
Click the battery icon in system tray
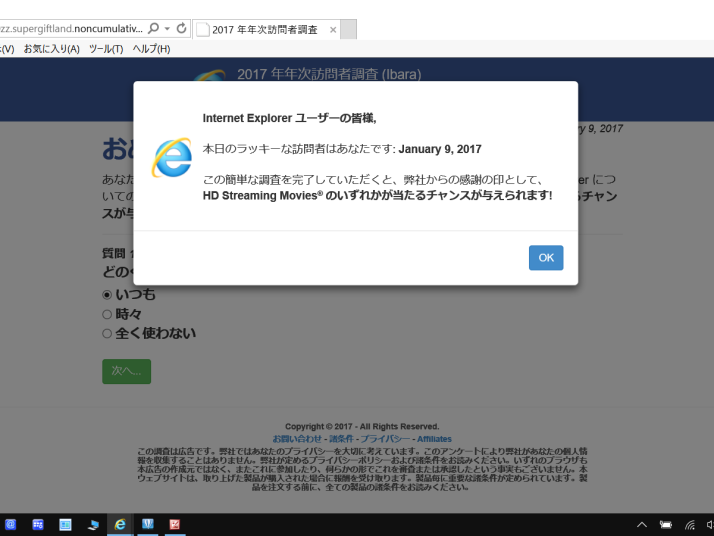tap(666, 525)
